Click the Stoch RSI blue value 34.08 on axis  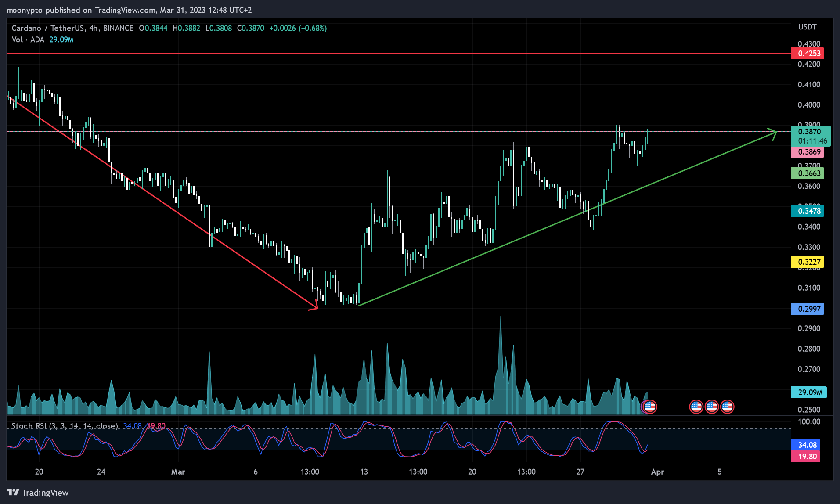805,445
